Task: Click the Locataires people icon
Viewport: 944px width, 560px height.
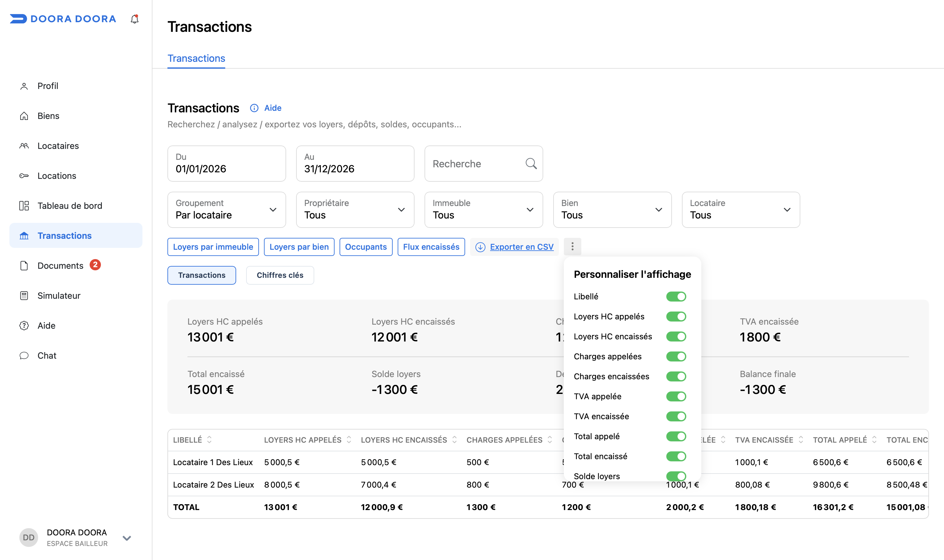Action: [24, 146]
